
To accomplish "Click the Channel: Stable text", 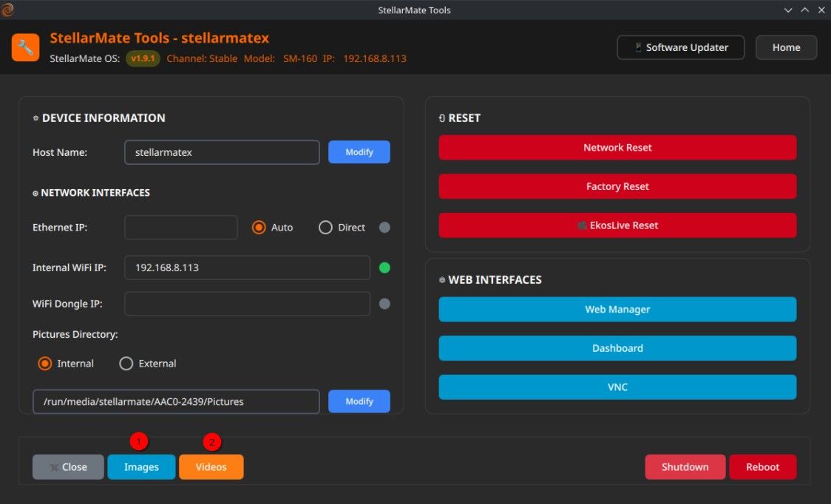I will (202, 58).
